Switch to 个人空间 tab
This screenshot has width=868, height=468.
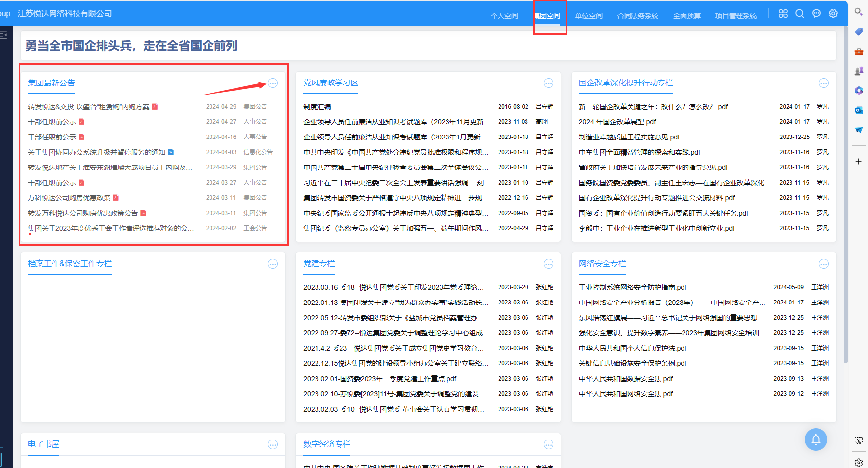504,16
